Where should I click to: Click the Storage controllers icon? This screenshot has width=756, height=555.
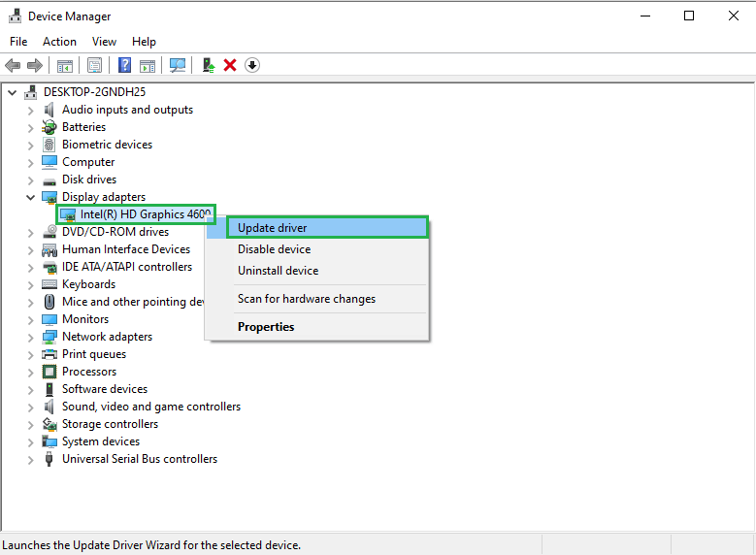coord(49,424)
